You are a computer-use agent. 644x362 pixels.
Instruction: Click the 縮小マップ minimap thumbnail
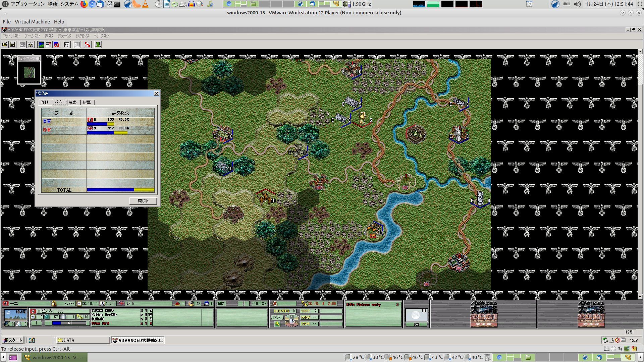point(29,73)
